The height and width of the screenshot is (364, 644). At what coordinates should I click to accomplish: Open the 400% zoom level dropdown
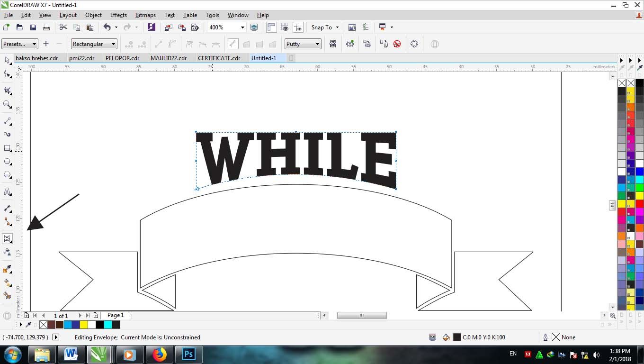[243, 27]
